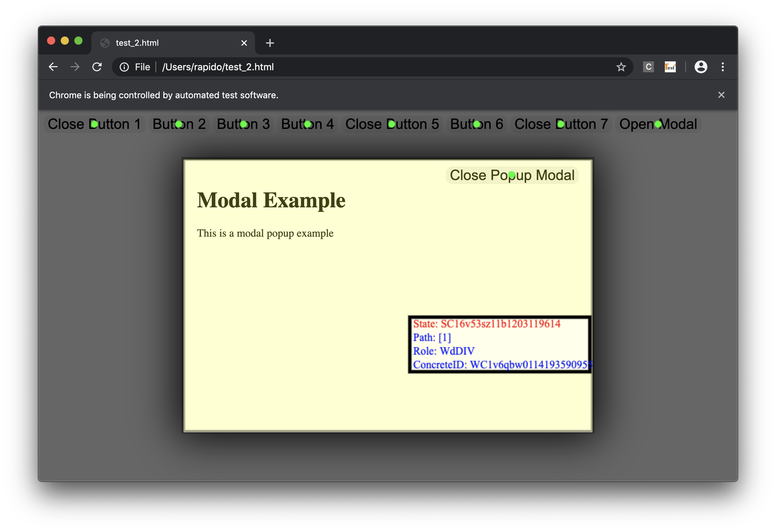
Task: Click the browser forward arrow
Action: 75,66
